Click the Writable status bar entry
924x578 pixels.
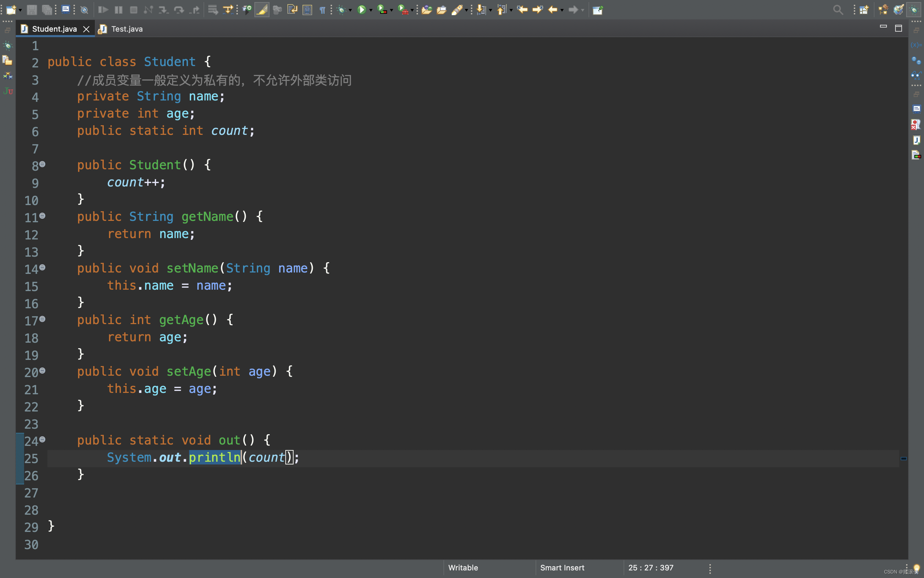[463, 568]
